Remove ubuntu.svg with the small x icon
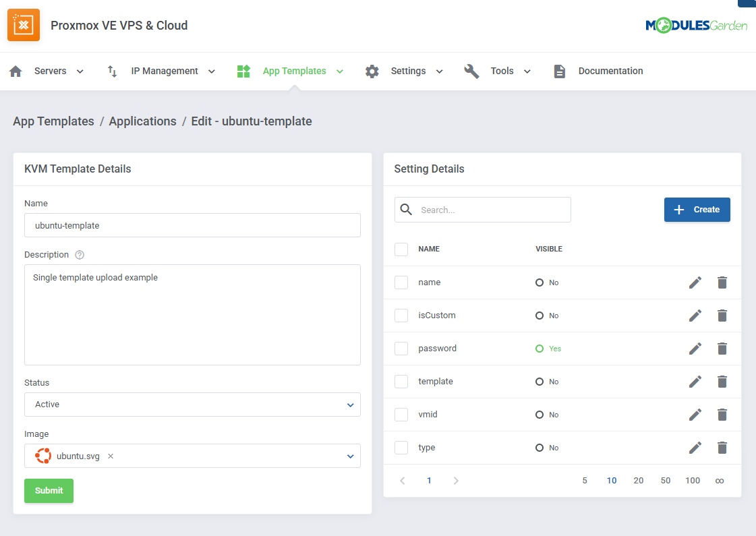This screenshot has width=756, height=536. [111, 456]
